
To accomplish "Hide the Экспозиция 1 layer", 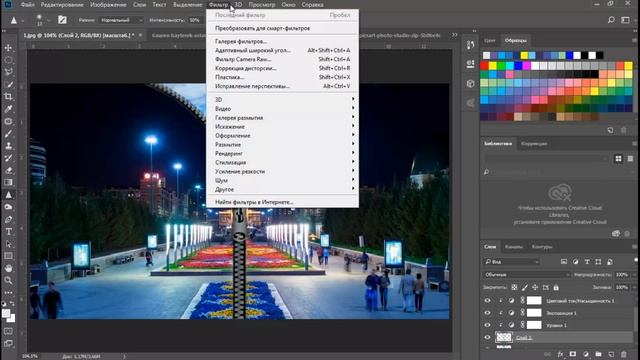I will 487,313.
